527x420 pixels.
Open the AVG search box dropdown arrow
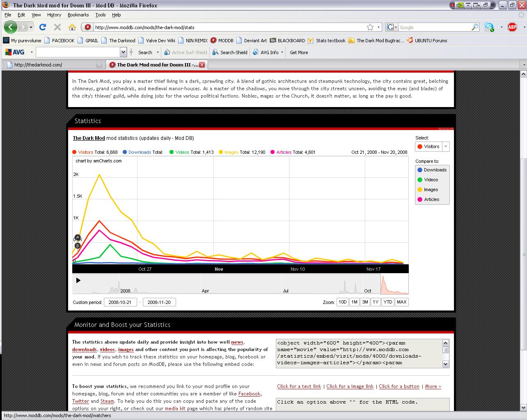pos(123,52)
